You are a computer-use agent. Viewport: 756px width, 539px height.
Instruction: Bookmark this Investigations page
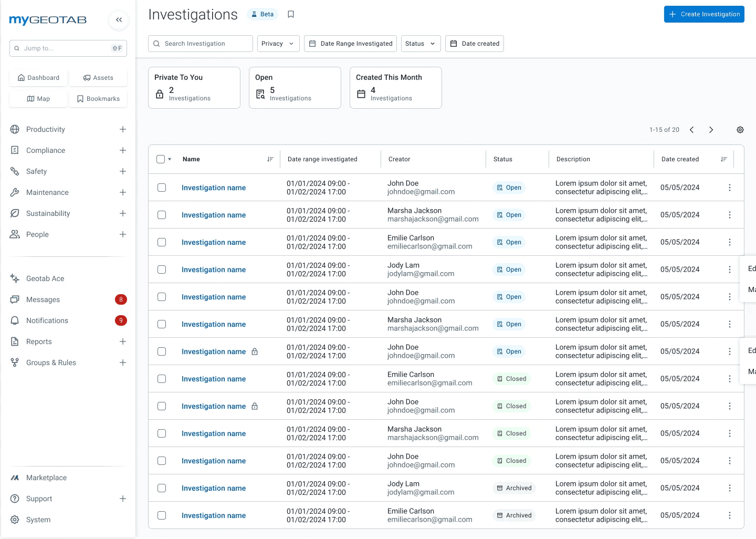coord(291,14)
